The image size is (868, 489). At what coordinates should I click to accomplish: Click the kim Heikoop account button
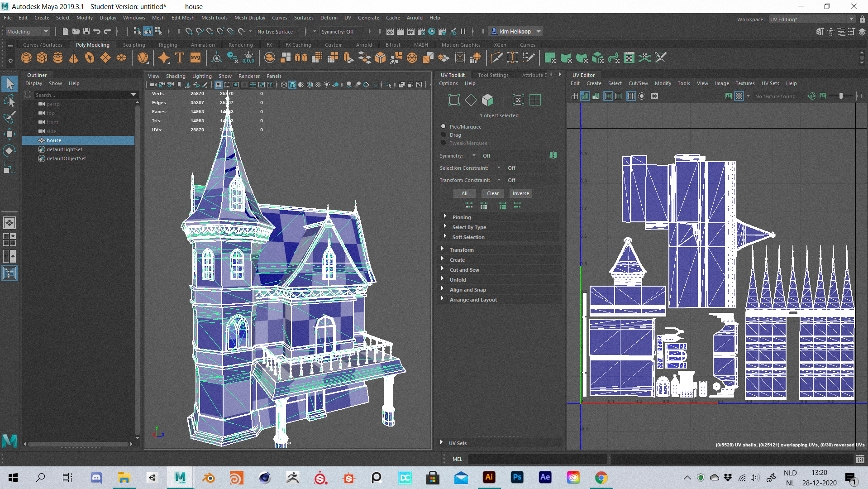[515, 31]
